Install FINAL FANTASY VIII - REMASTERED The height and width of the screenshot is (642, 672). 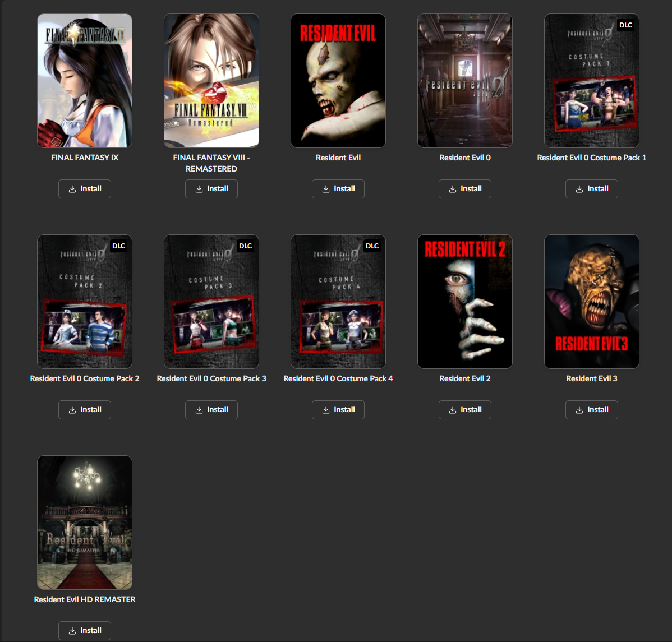[211, 188]
